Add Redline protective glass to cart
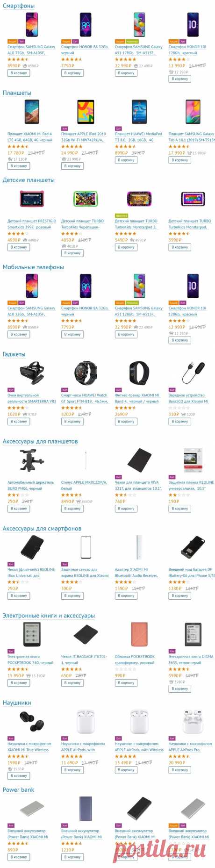Screen dimensions: 215x868 coord(72,596)
